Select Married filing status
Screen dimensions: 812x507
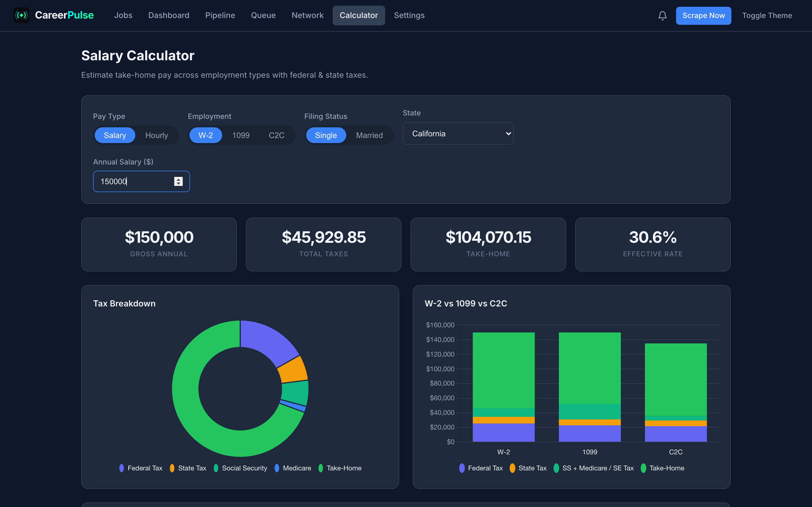click(369, 135)
